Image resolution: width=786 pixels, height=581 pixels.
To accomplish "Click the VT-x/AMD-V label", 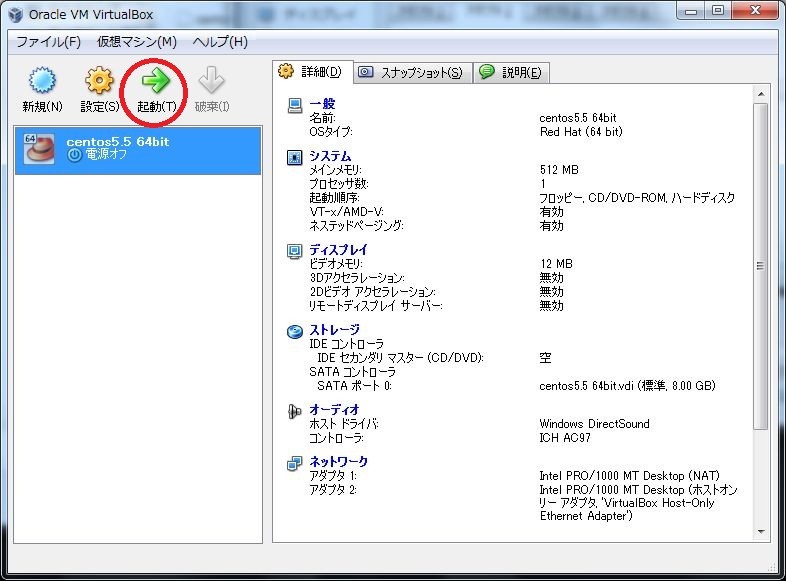I will 346,212.
